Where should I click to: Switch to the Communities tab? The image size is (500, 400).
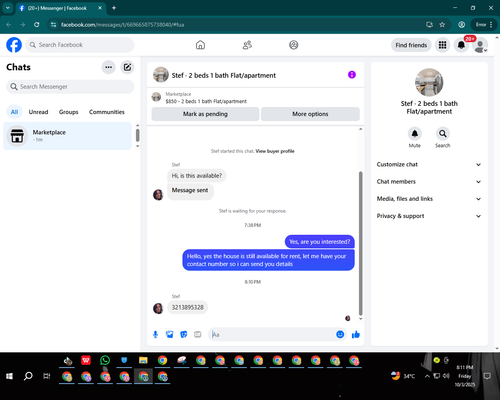coord(107,112)
